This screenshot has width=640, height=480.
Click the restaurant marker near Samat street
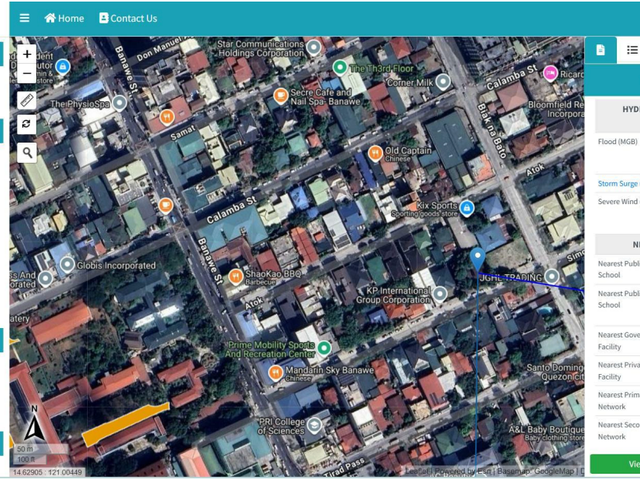[167, 117]
